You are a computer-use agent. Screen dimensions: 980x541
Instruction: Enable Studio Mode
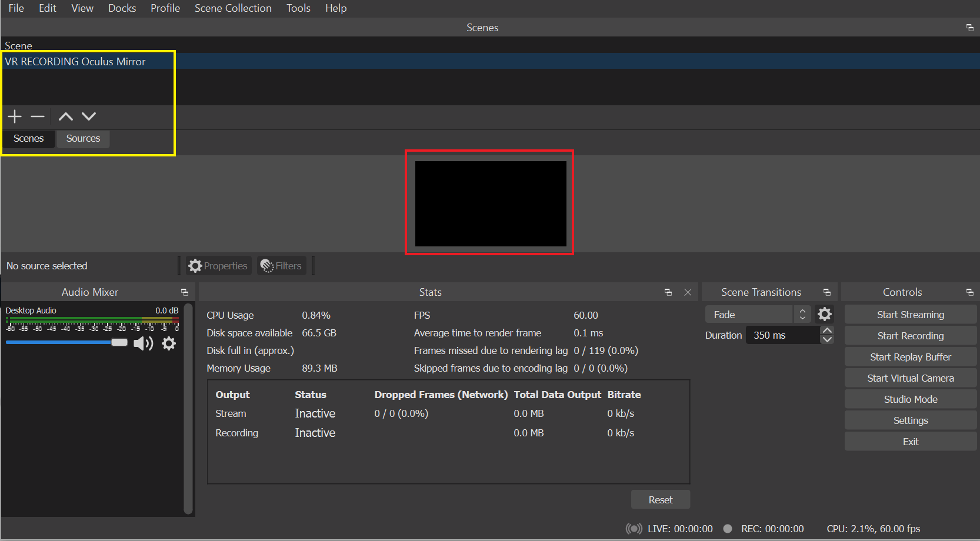[x=910, y=399]
